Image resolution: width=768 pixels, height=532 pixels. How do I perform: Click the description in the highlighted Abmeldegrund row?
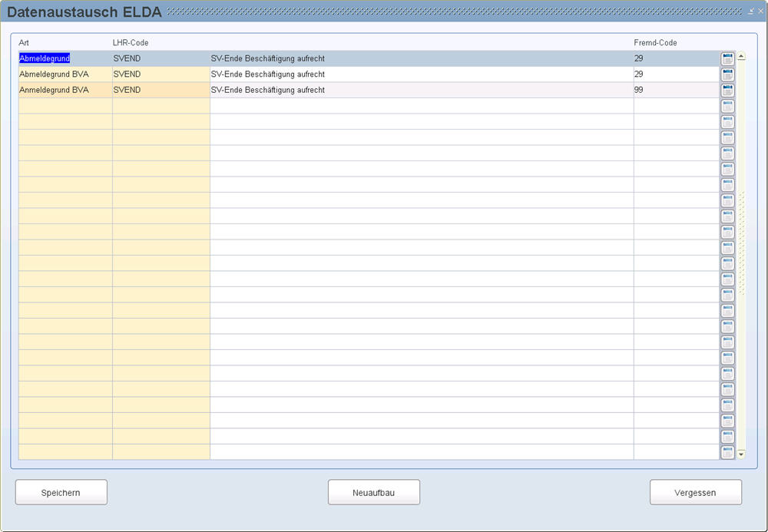(267, 59)
